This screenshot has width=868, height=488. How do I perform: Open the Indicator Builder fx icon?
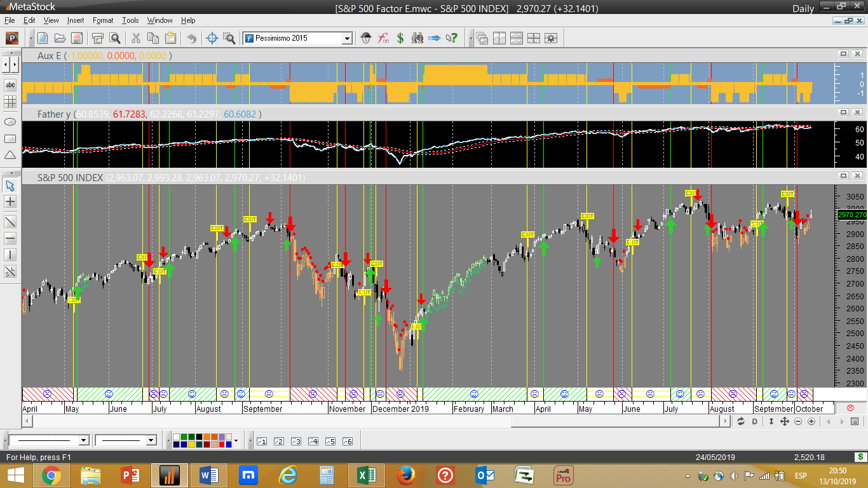pos(383,38)
